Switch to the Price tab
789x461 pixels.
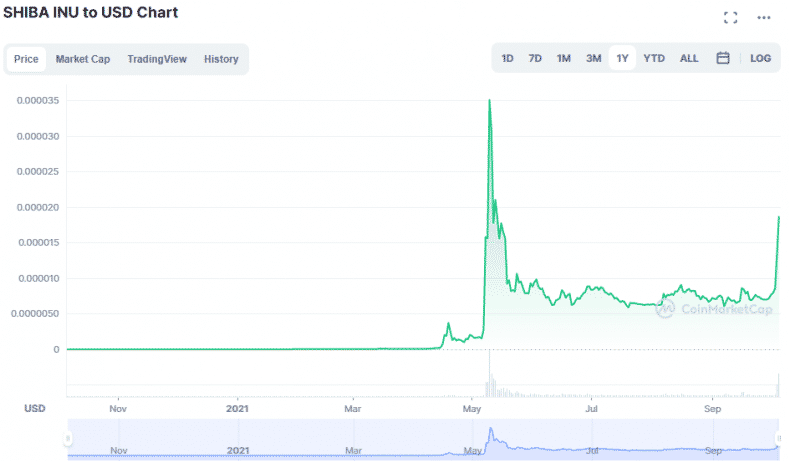[26, 59]
